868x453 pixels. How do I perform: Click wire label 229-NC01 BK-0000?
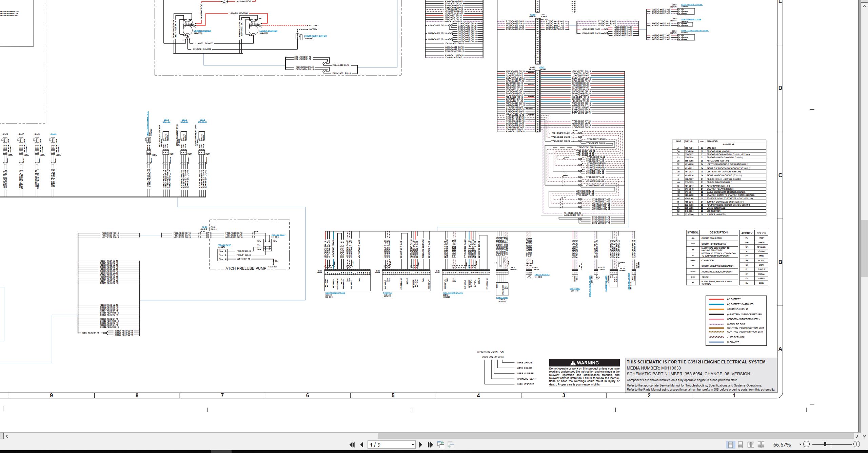point(202,49)
